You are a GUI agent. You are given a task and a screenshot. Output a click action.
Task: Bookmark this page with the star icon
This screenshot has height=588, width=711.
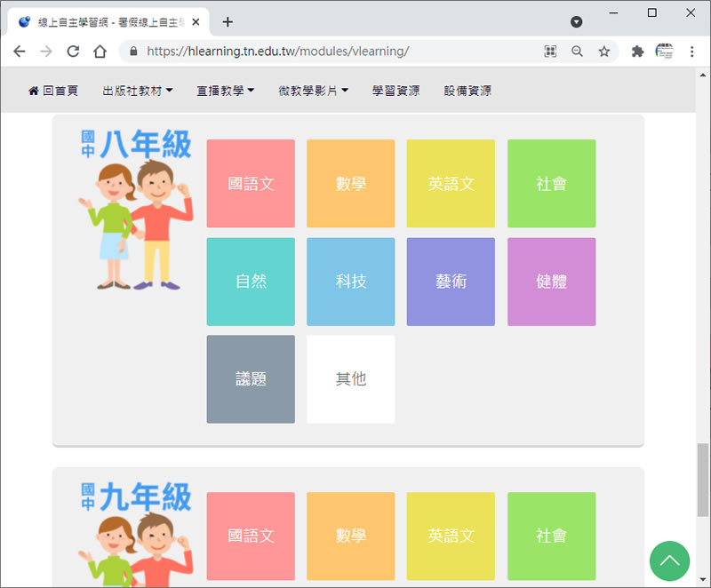pos(603,52)
